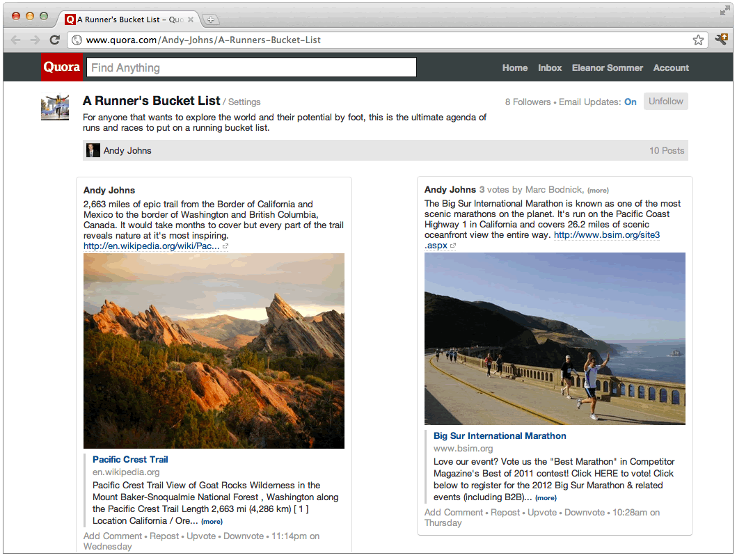The width and height of the screenshot is (737, 560).
Task: Click Andy Johns' small avatar photo
Action: coord(93,150)
